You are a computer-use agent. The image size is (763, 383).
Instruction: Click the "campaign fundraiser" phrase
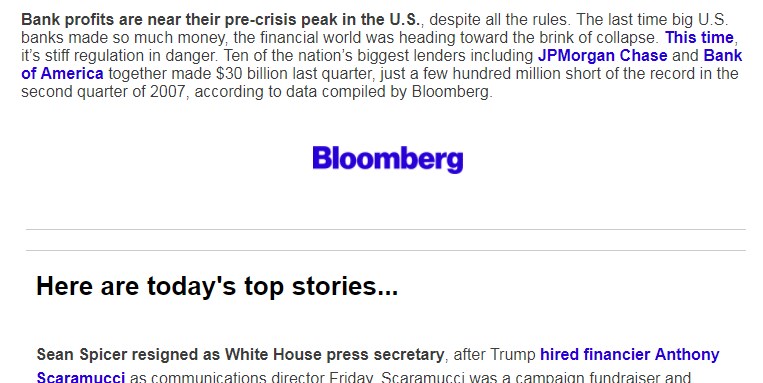pyautogui.click(x=600, y=377)
